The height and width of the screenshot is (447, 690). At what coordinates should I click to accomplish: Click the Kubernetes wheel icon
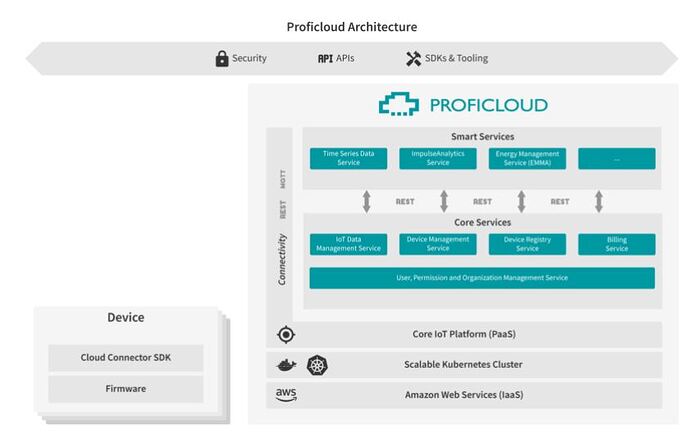pyautogui.click(x=317, y=365)
